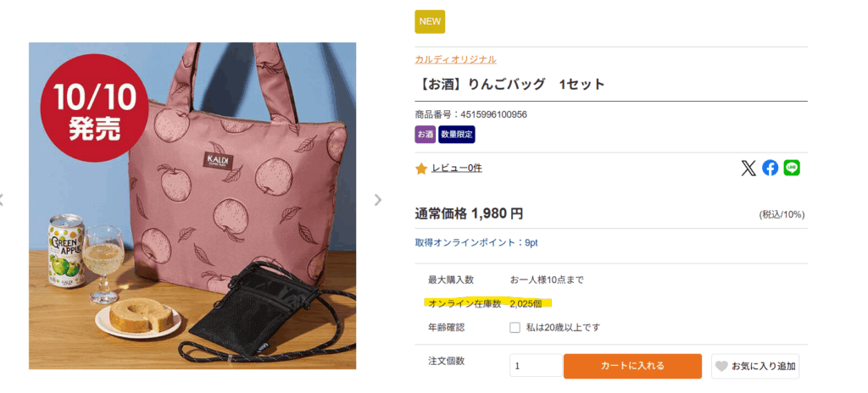This screenshot has height=393, width=868.
Task: Click the お酒 purple tag
Action: click(x=426, y=135)
